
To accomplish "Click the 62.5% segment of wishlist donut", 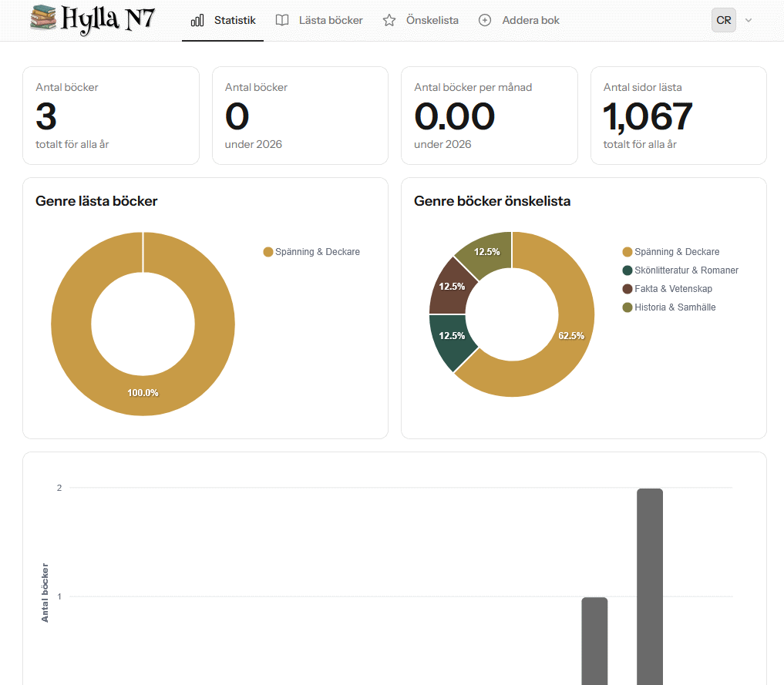I will (x=571, y=335).
